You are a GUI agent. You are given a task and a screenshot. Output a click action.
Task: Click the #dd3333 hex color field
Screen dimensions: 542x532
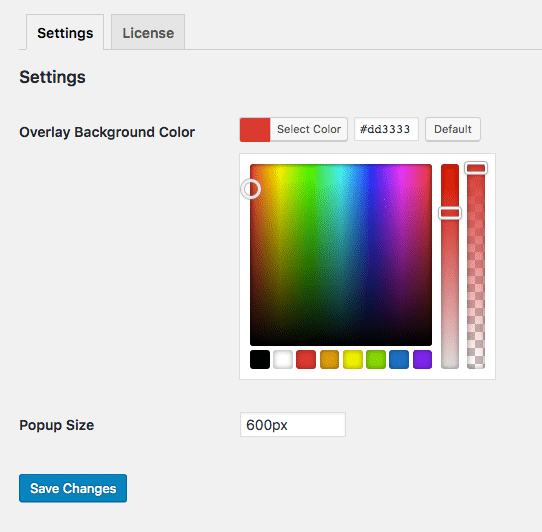[x=386, y=129]
